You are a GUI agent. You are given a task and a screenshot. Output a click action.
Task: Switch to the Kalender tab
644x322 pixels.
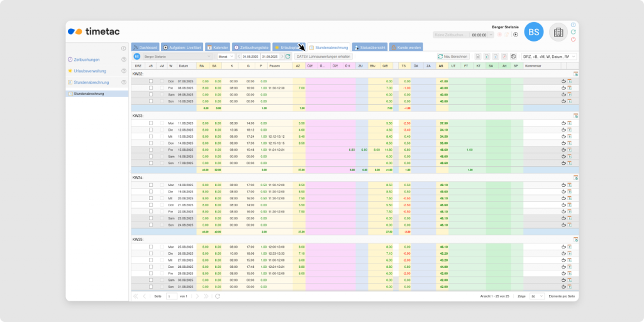217,47
